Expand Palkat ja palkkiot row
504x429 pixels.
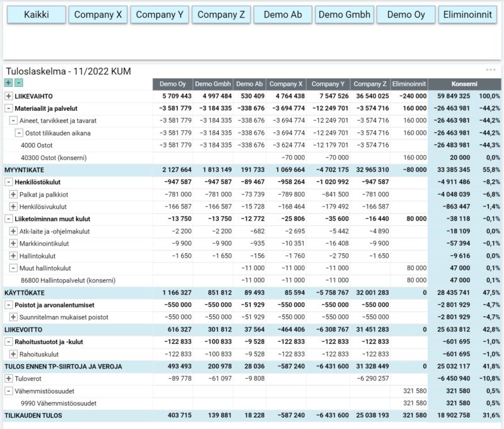pyautogui.click(x=13, y=195)
